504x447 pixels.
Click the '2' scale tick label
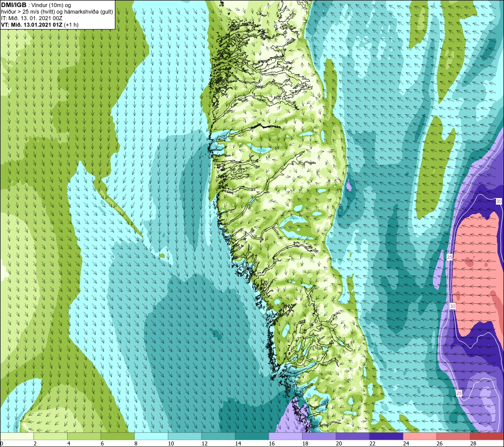coord(35,443)
